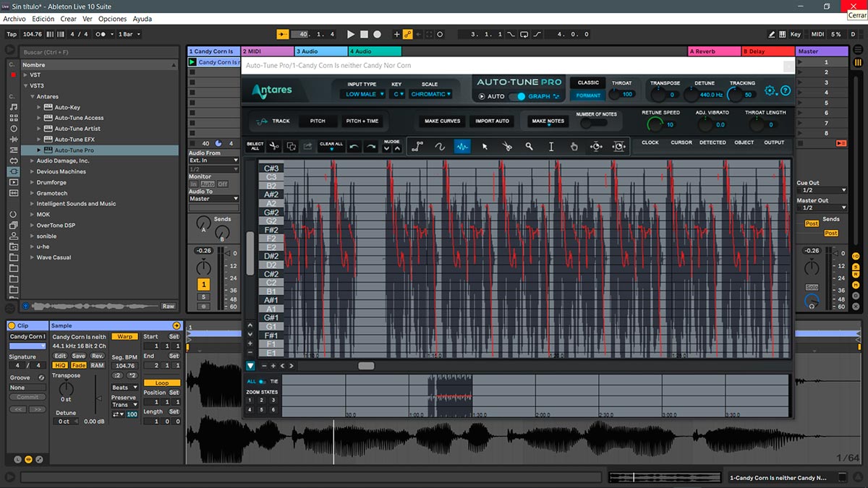Open the Edición menu
This screenshot has width=868, height=488.
[x=43, y=19]
